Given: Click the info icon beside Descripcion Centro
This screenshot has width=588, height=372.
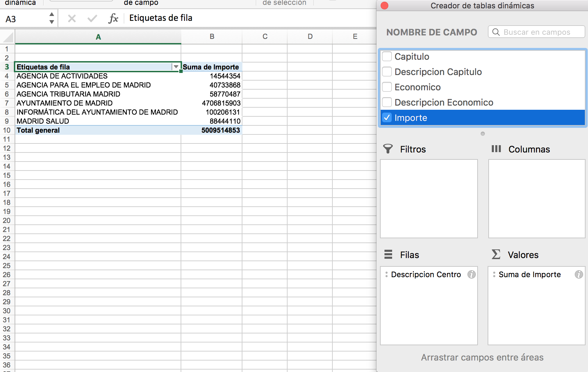Looking at the screenshot, I should (471, 274).
